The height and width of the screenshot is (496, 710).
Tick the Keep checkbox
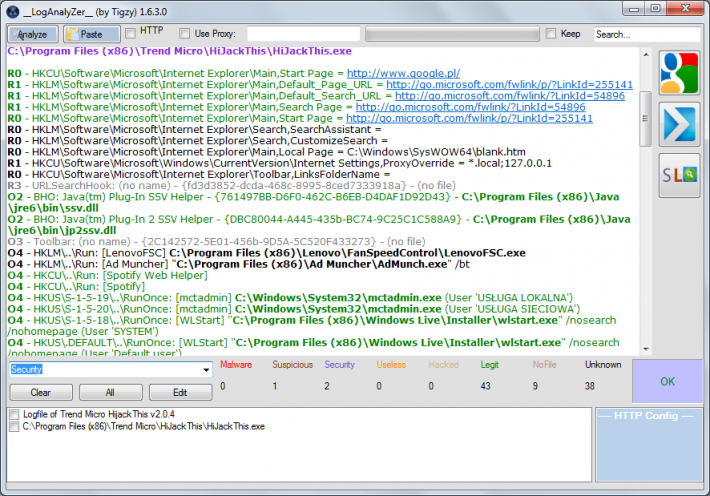coord(551,34)
